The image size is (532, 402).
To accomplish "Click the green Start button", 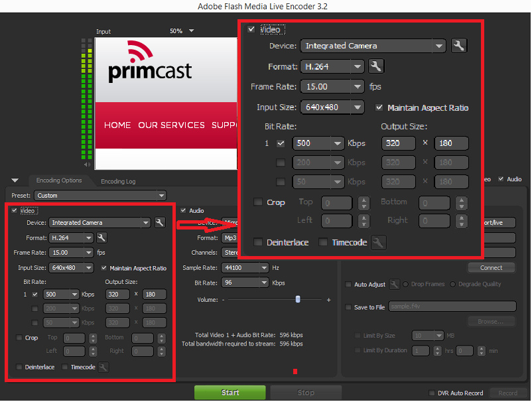I will tap(230, 393).
